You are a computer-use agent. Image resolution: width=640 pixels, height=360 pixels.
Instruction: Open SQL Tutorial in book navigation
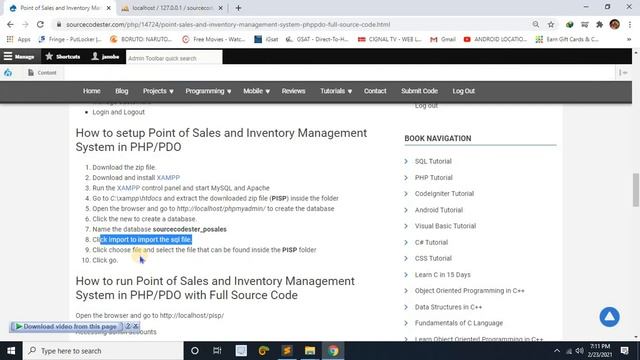tap(433, 161)
